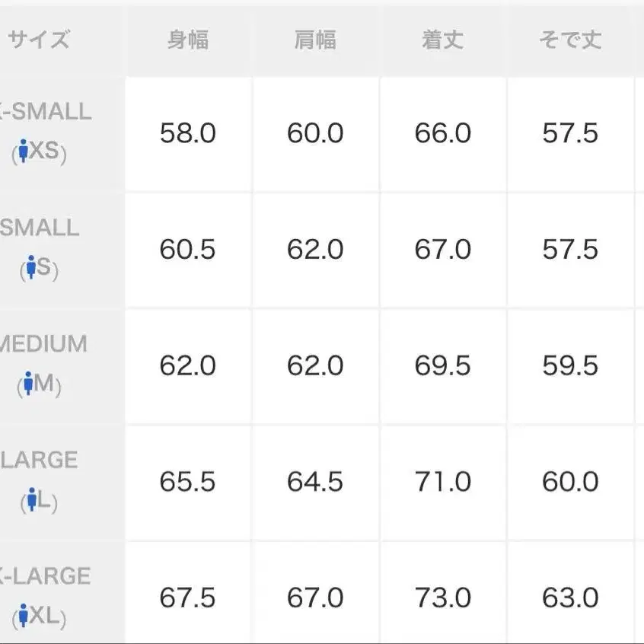
Task: Click the blue person icon beside XL
Action: [24, 615]
